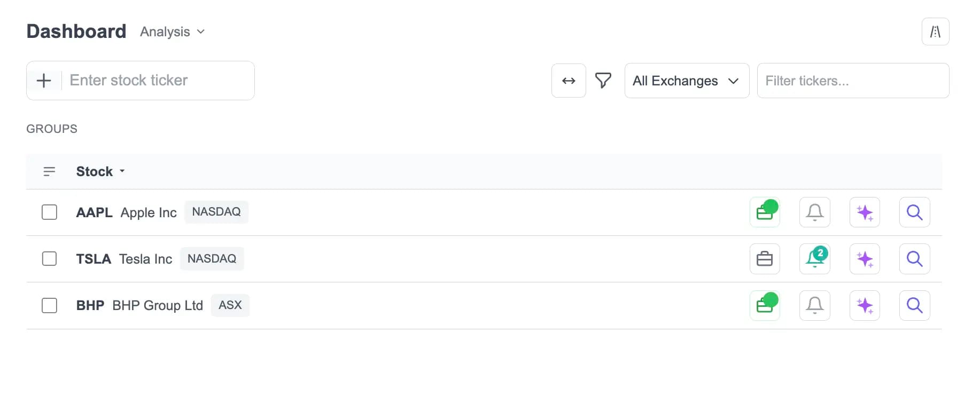Click the filter funnel icon
This screenshot has width=980, height=396.
pos(603,81)
